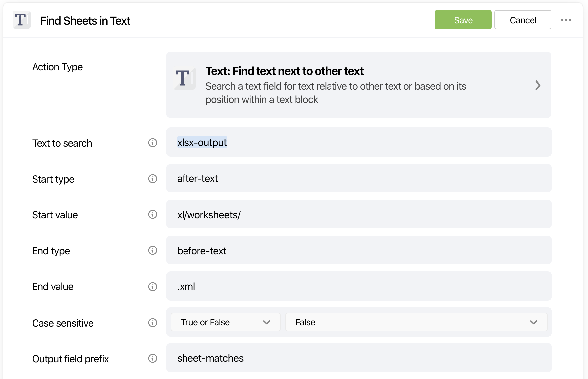
Task: Save the Find Sheets in Text action
Action: [463, 20]
